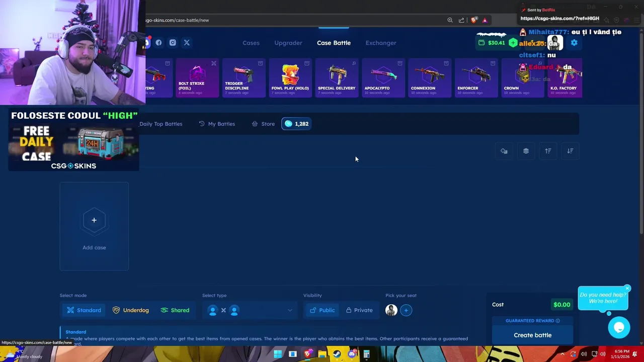644x362 pixels.
Task: Open the K.O. Factory drop
Action: pyautogui.click(x=565, y=78)
